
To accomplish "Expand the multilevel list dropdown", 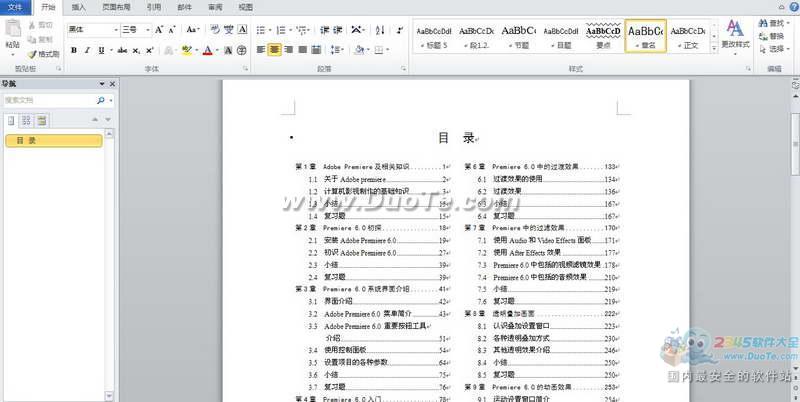I will [x=310, y=31].
